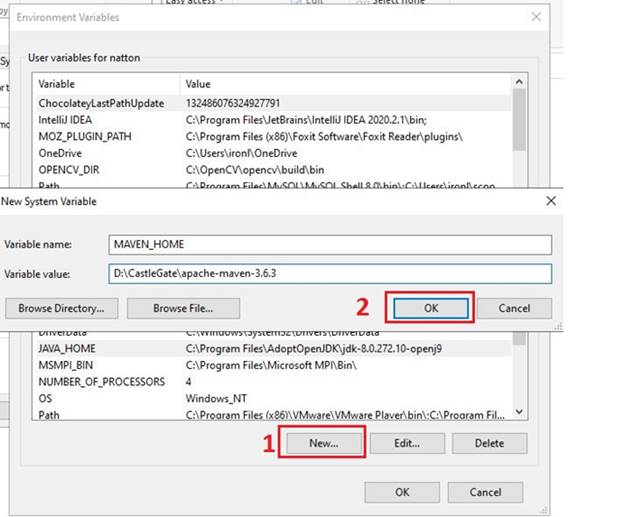Click the user variables scrollbar thumb
Screen dimensions: 624x517
point(519,119)
